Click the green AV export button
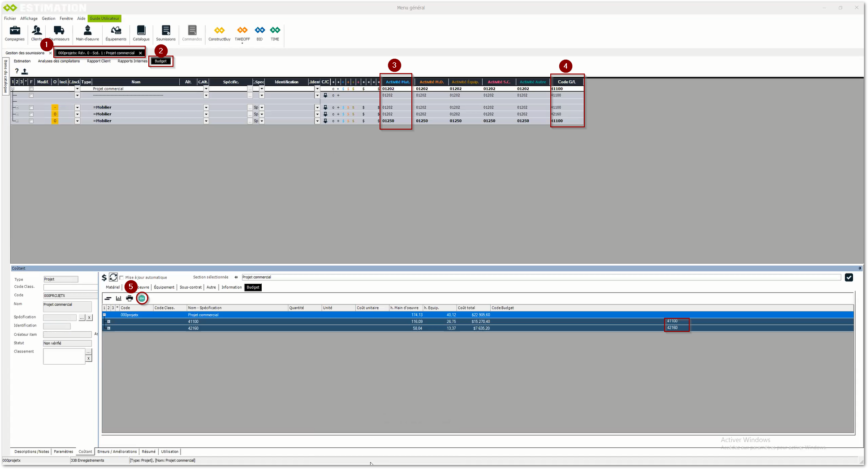Image resolution: width=868 pixels, height=469 pixels. (142, 299)
